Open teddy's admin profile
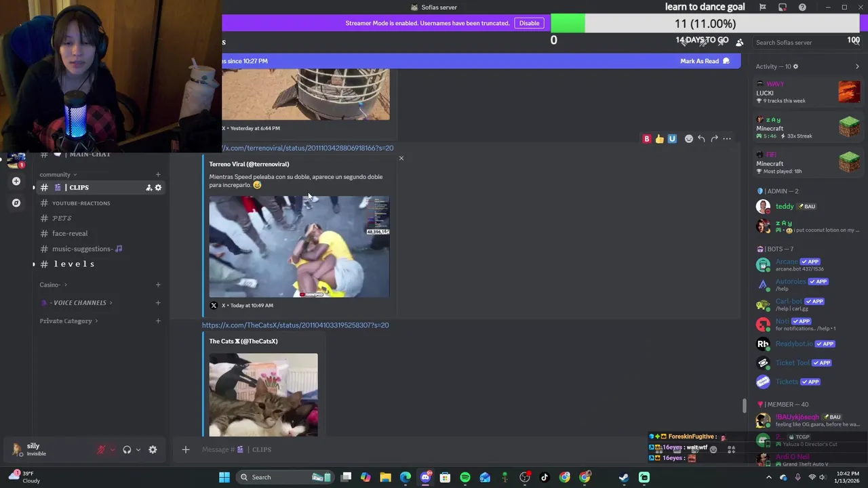The image size is (868, 488). point(808,207)
